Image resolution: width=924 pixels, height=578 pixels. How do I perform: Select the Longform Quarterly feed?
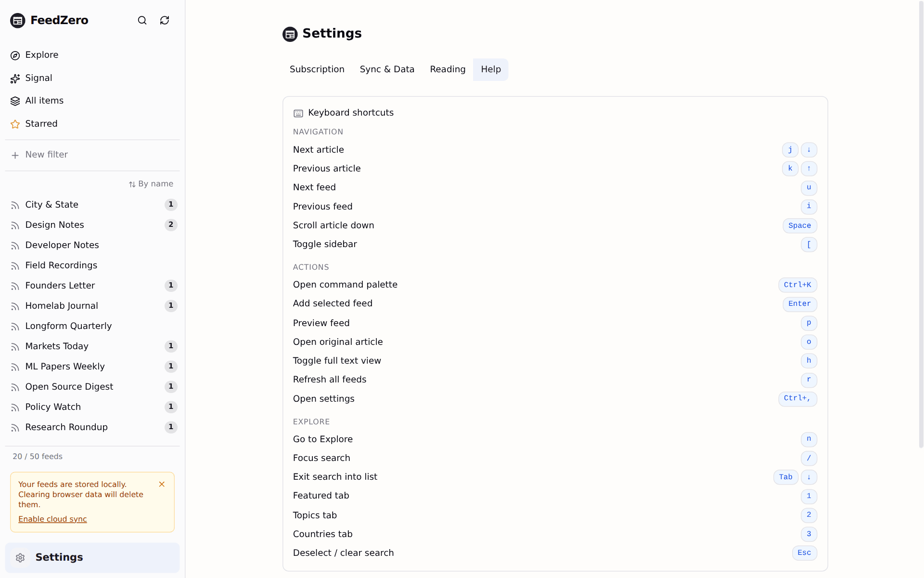click(x=92, y=326)
